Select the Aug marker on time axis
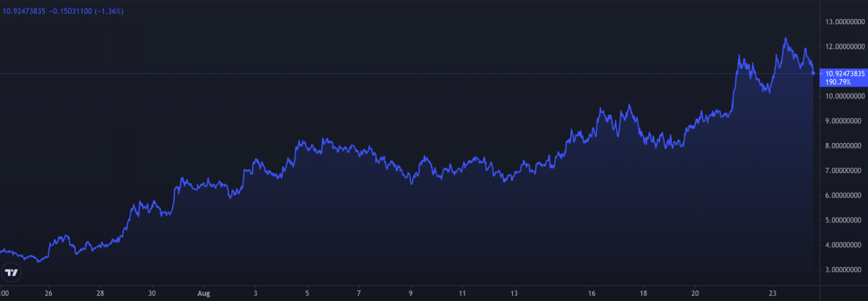The width and height of the screenshot is (868, 301). point(203,293)
